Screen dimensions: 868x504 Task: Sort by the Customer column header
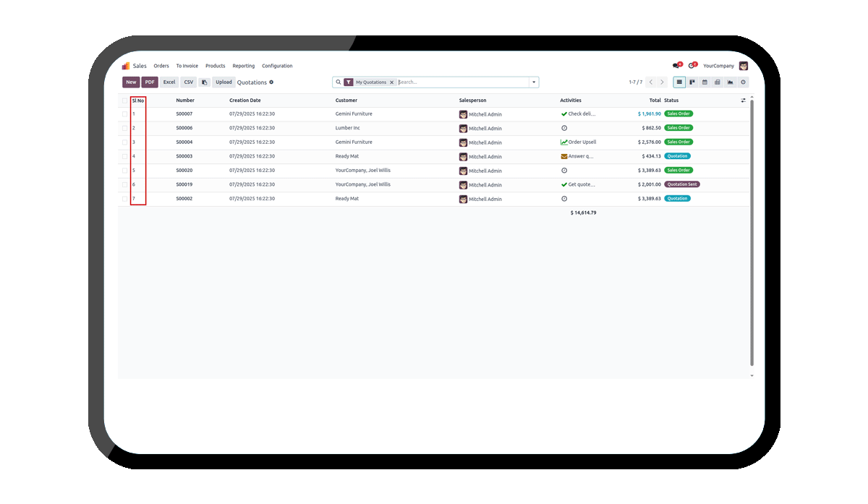[x=346, y=101]
